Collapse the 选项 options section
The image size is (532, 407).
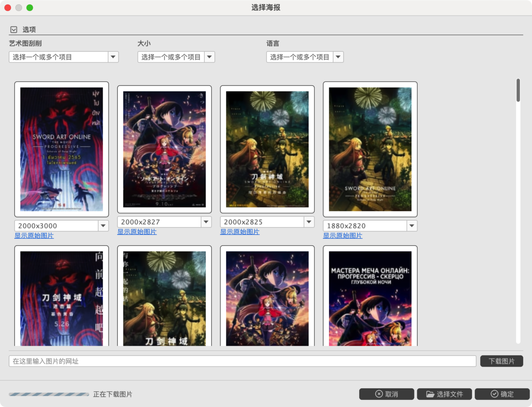14,30
